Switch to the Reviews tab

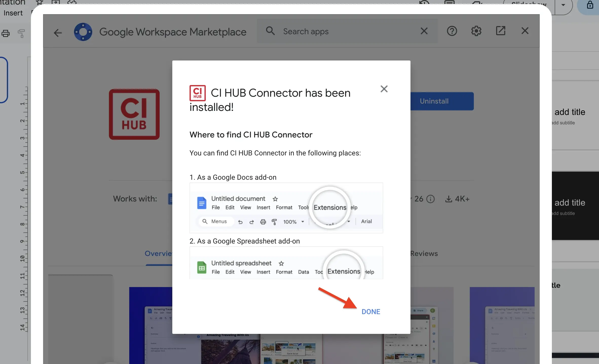click(x=424, y=253)
